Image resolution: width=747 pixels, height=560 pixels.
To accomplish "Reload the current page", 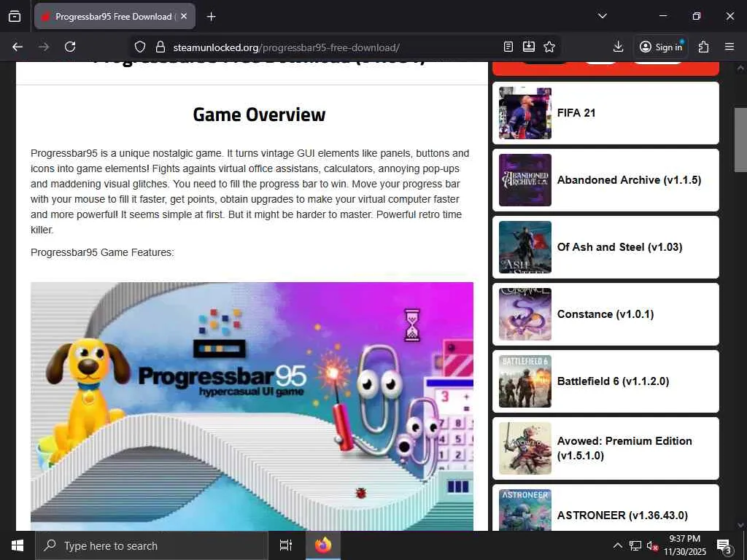I will click(x=70, y=47).
